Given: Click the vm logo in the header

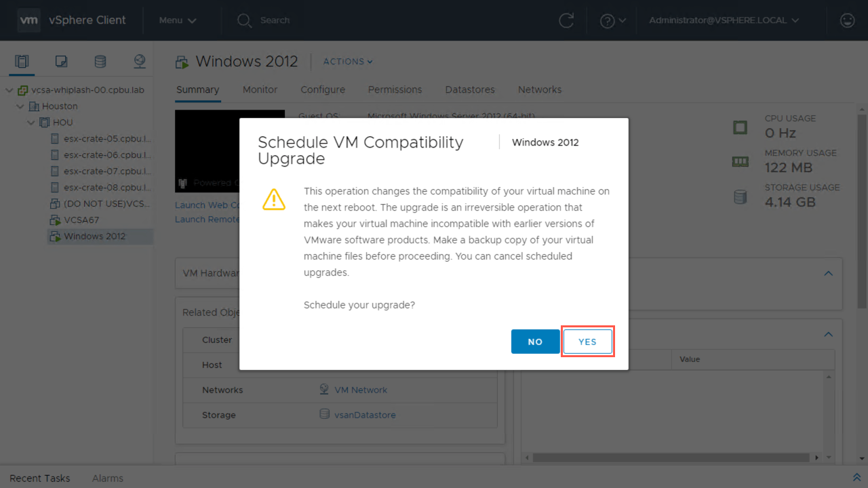Looking at the screenshot, I should coord(29,20).
